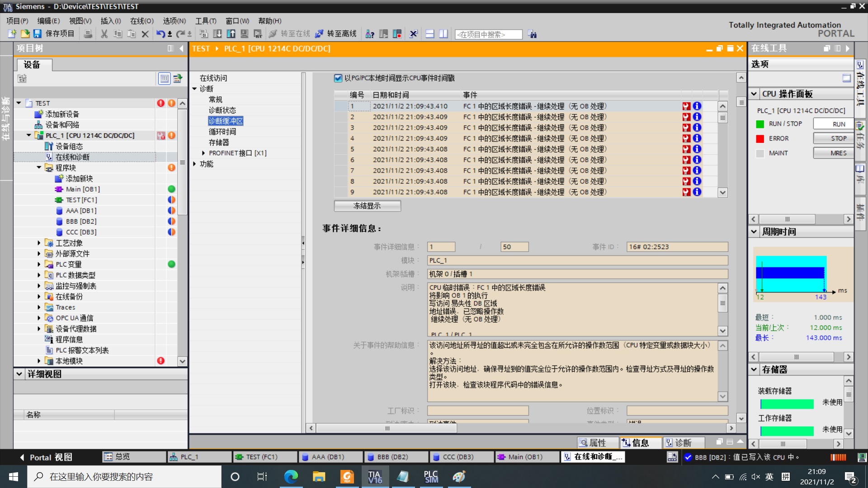Click download to device icon

[217, 34]
